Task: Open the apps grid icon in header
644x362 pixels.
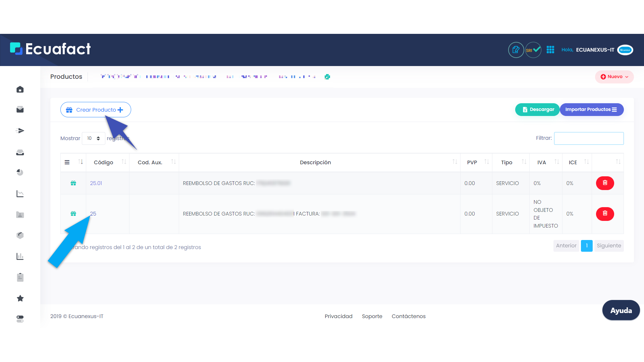Action: coord(550,50)
